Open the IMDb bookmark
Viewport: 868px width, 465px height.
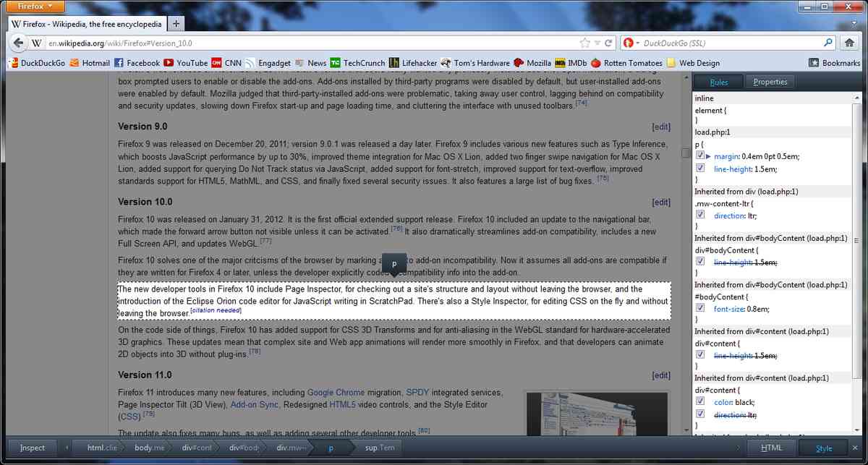[571, 63]
